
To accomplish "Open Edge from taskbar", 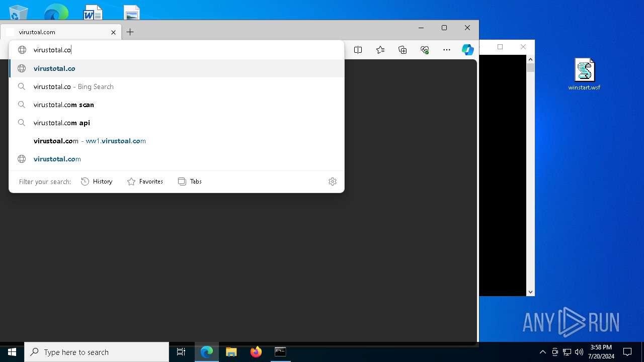I will (207, 352).
